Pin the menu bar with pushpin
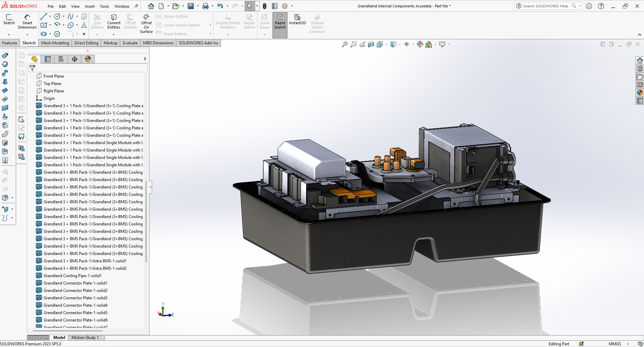The height and width of the screenshot is (347, 644). [136, 6]
